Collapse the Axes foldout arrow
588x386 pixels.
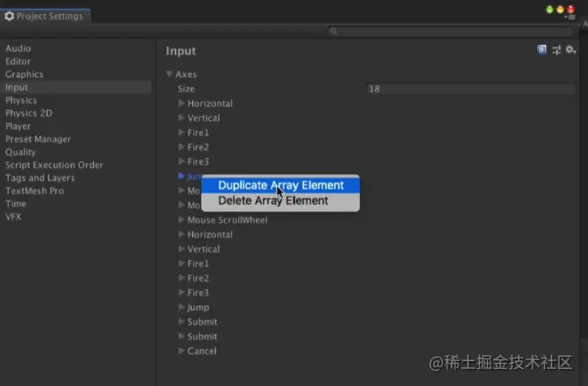point(169,74)
